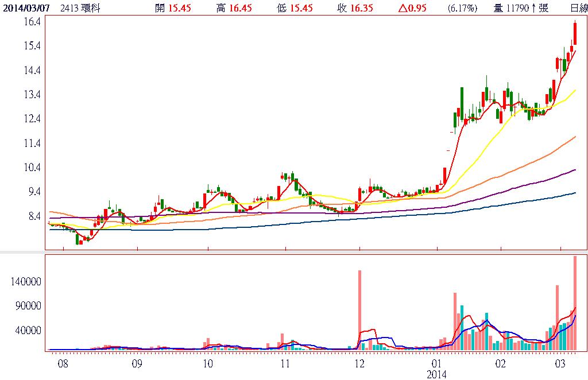This screenshot has height=380, width=588.
Task: Click the up arrow beside volume 11790
Action: [533, 8]
